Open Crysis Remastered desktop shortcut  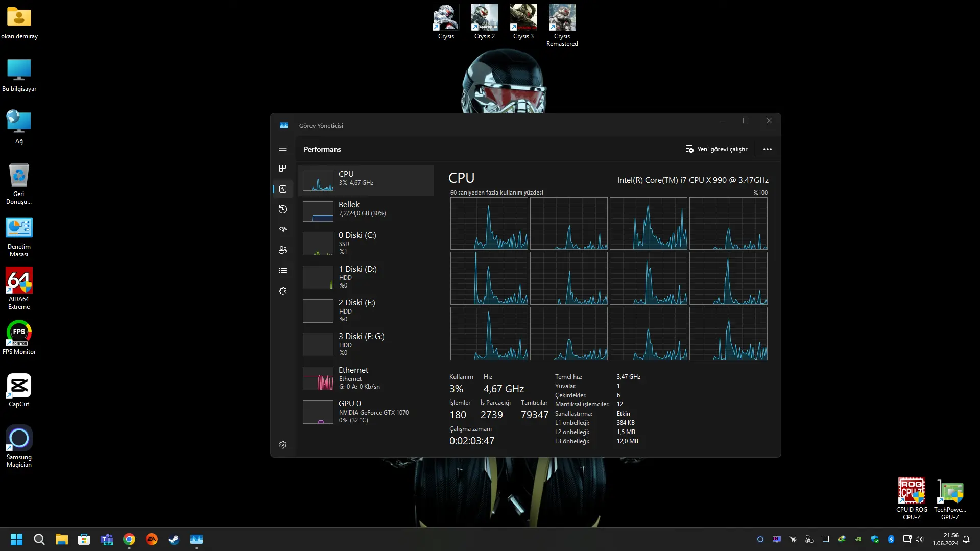pos(562,26)
